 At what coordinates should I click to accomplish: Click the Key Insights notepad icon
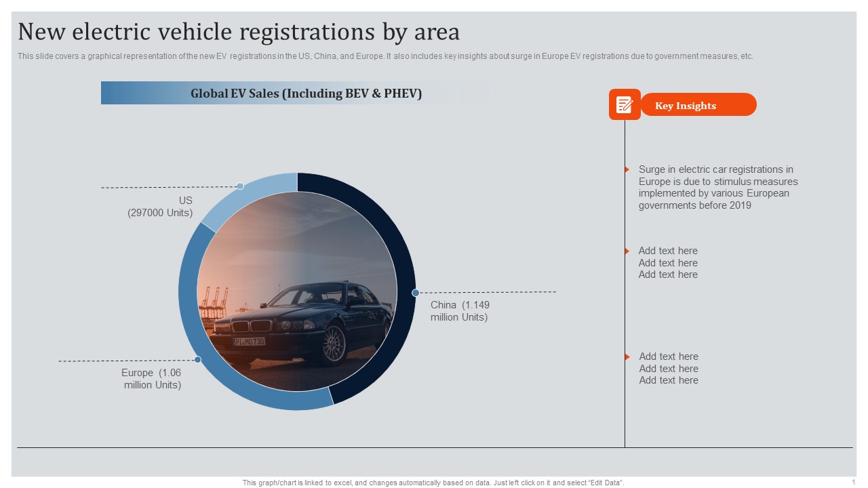coord(625,104)
